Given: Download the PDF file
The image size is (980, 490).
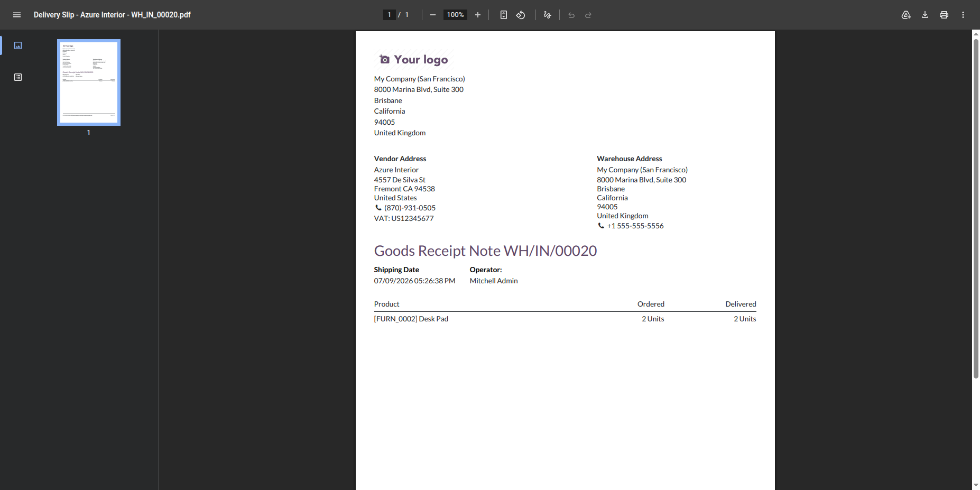Looking at the screenshot, I should click(925, 15).
